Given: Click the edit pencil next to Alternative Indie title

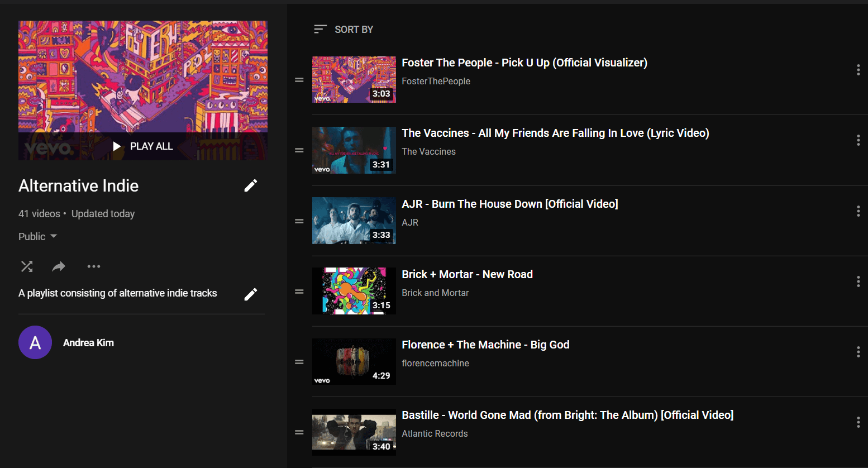Looking at the screenshot, I should [251, 185].
